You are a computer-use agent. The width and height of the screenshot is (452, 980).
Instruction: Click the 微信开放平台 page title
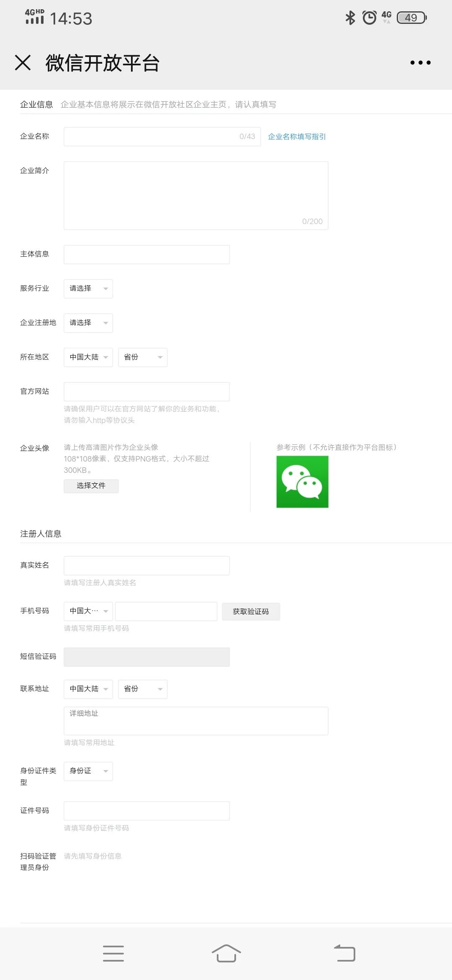click(103, 63)
